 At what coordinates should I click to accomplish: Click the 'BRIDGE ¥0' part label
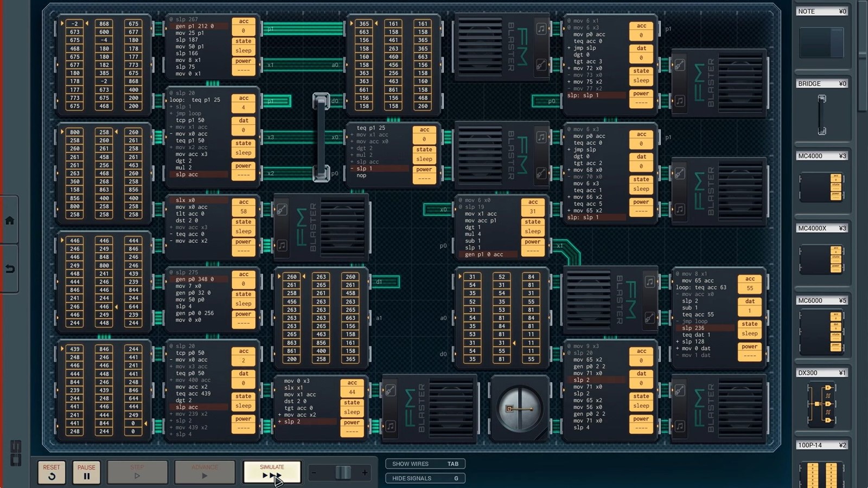(822, 84)
